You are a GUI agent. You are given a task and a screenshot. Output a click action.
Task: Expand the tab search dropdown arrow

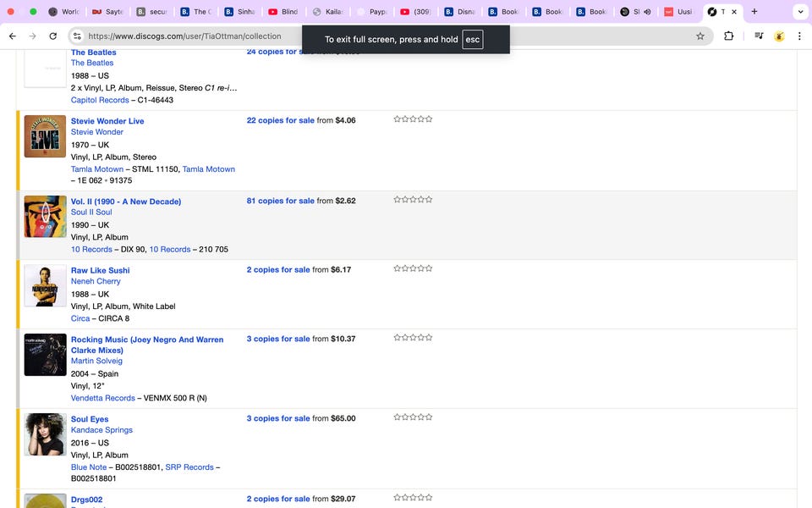[801, 11]
